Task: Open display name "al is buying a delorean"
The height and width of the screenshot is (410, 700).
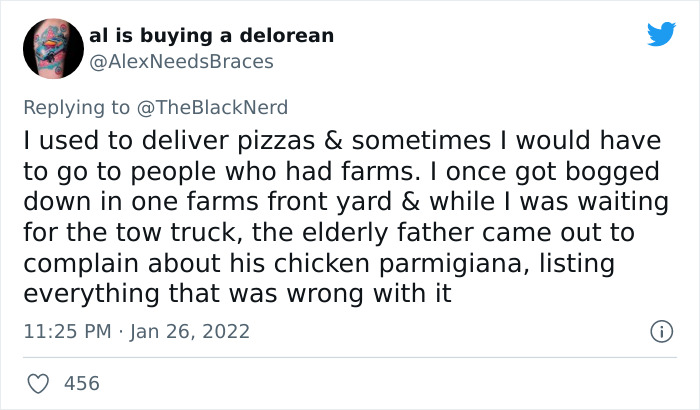Action: pos(211,36)
